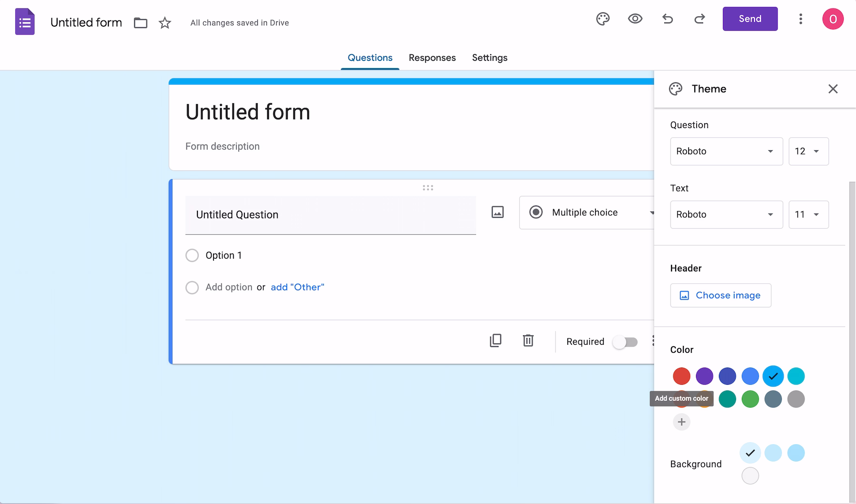Click the add "Other" link
The height and width of the screenshot is (504, 856).
(x=297, y=287)
